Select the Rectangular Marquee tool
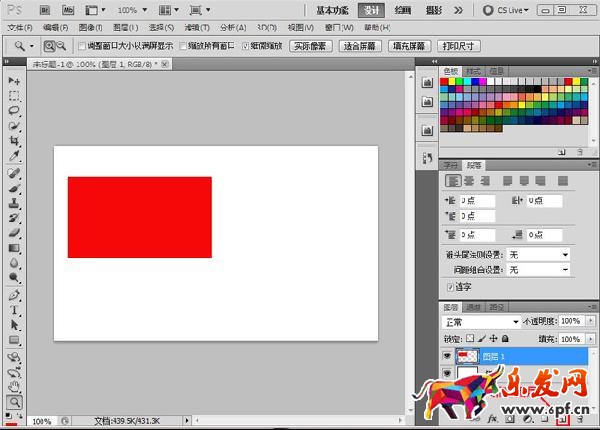 (14, 96)
